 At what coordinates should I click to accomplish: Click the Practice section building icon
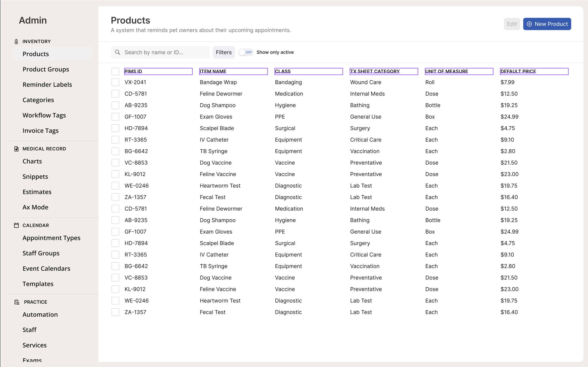tap(17, 302)
